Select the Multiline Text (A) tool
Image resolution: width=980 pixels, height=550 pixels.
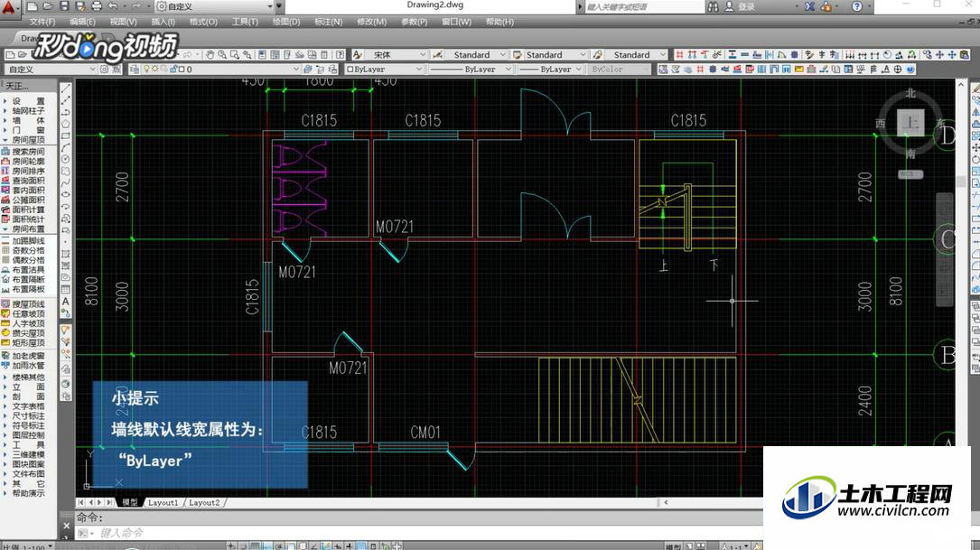(66, 302)
